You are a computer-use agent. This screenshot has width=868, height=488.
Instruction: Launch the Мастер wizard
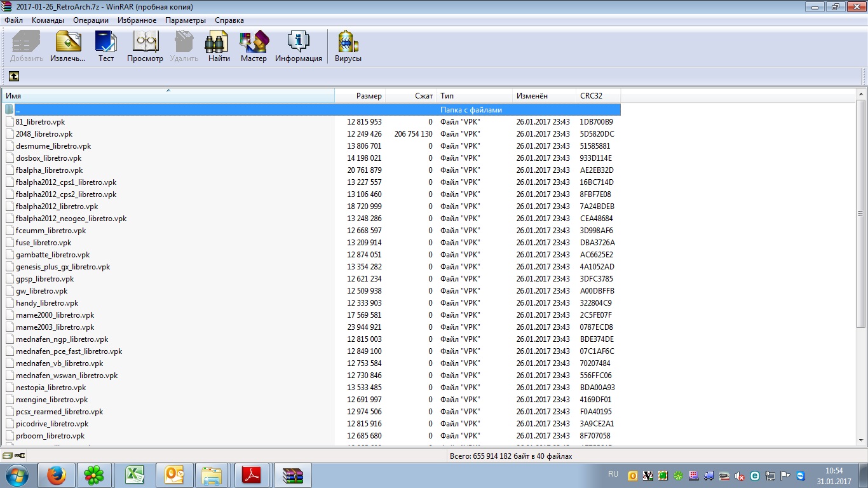point(254,46)
